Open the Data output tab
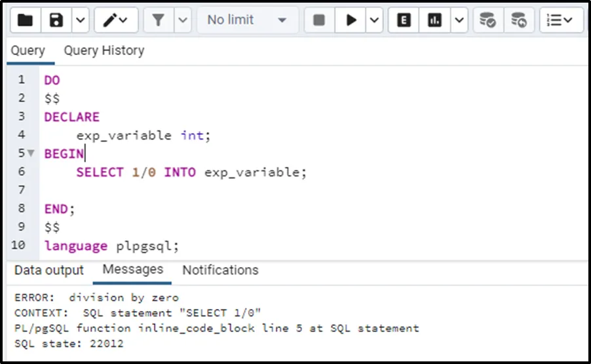 49,270
